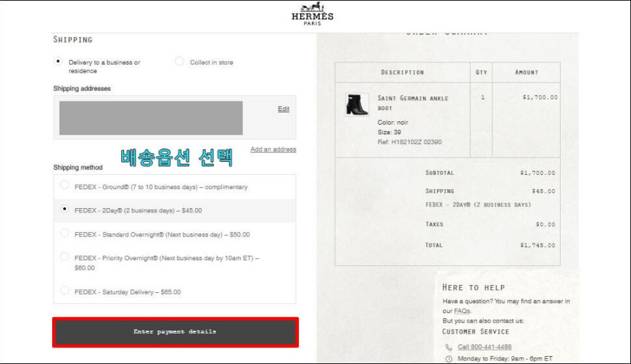The image size is (631, 364).
Task: Select the Collect in store option
Action: tap(179, 61)
